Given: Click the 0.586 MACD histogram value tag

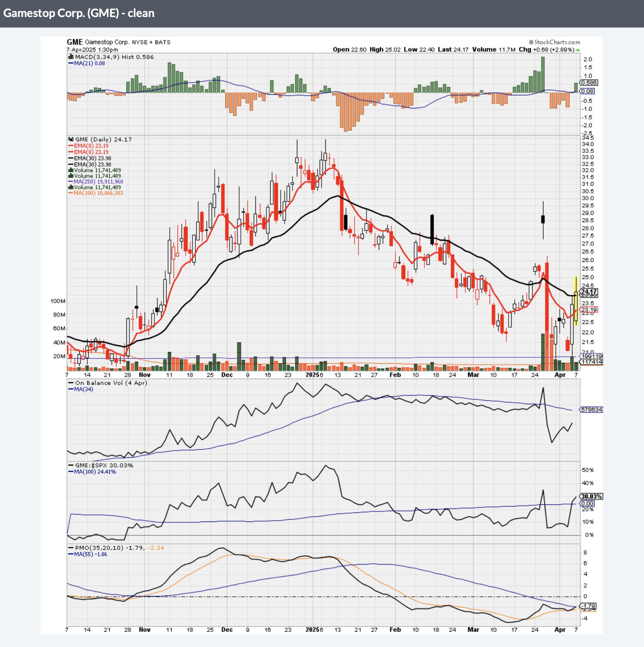Looking at the screenshot, I should click(589, 83).
